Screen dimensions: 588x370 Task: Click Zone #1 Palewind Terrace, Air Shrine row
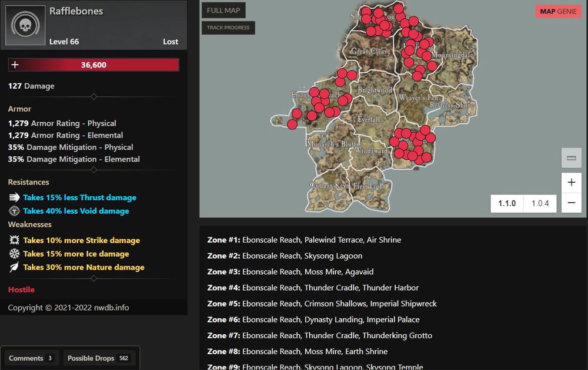click(x=304, y=240)
